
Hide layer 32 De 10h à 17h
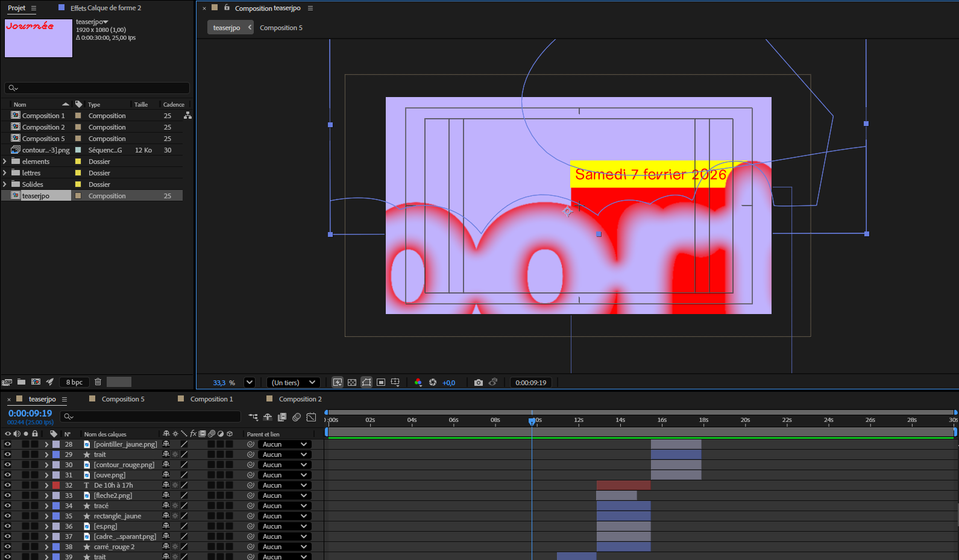click(x=8, y=485)
